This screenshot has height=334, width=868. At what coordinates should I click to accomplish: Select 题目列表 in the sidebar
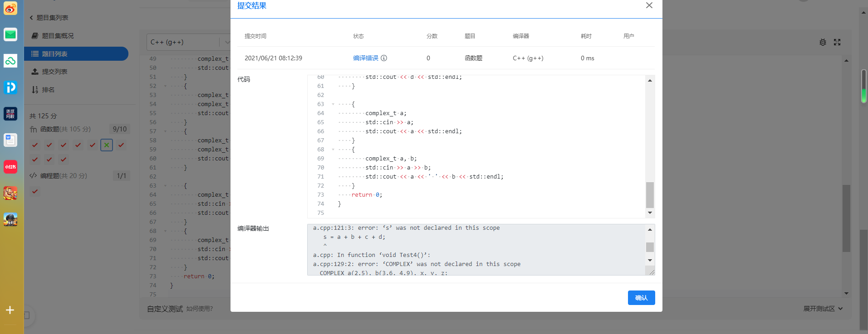(76, 54)
